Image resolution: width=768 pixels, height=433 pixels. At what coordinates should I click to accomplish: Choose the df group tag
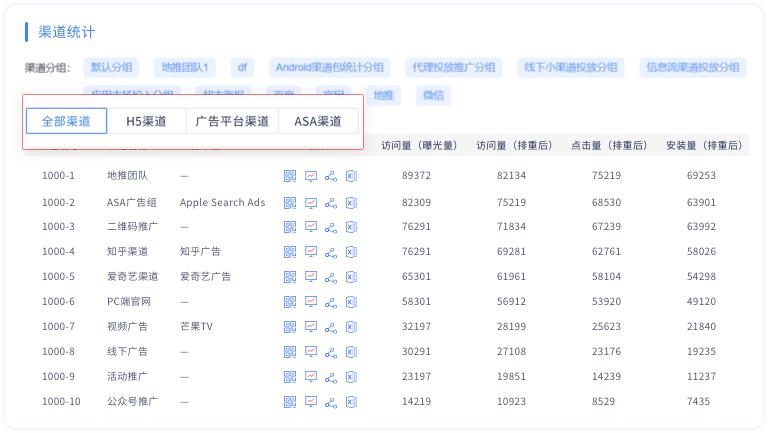pos(242,67)
